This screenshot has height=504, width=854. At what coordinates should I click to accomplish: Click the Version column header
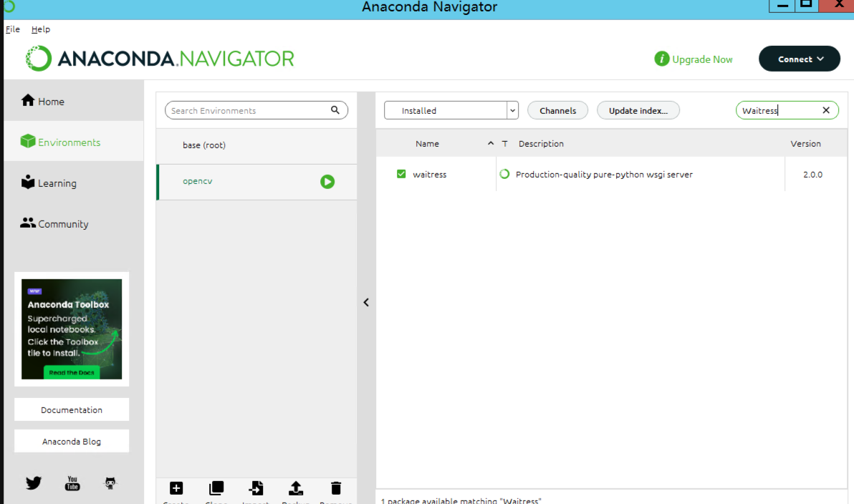point(805,144)
